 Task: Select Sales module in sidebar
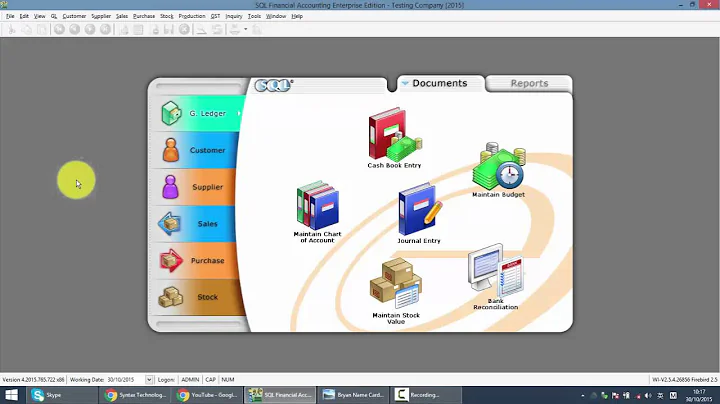pyautogui.click(x=196, y=224)
